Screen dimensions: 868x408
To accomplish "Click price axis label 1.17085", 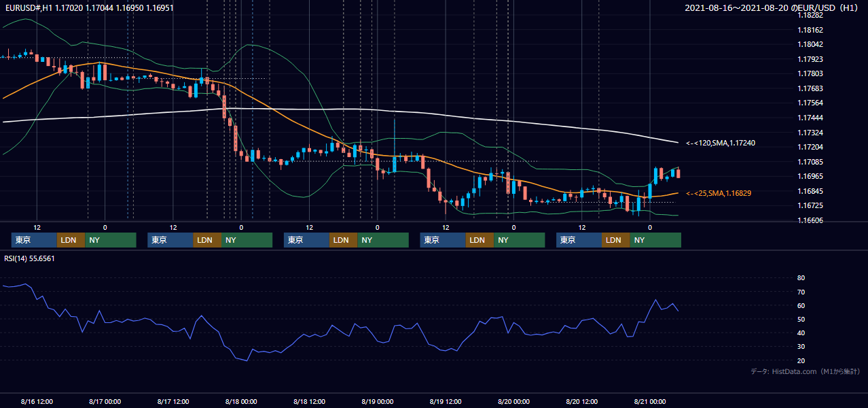I will click(810, 162).
